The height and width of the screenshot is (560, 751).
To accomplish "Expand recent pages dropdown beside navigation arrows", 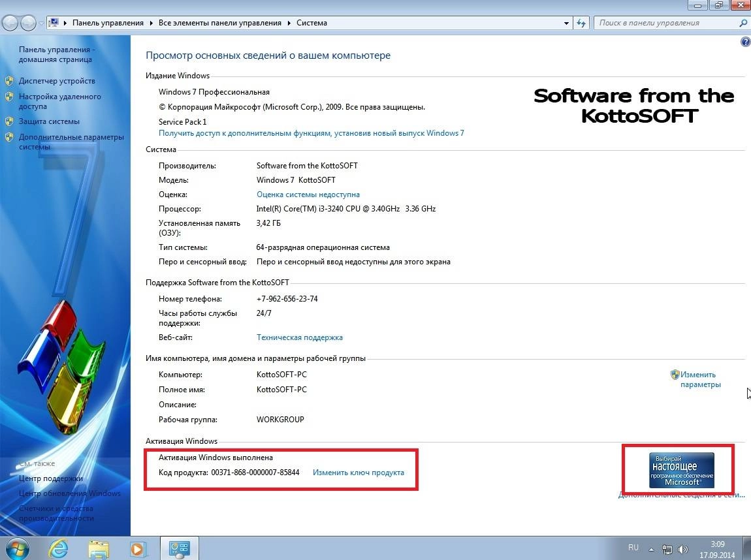I will [x=42, y=23].
